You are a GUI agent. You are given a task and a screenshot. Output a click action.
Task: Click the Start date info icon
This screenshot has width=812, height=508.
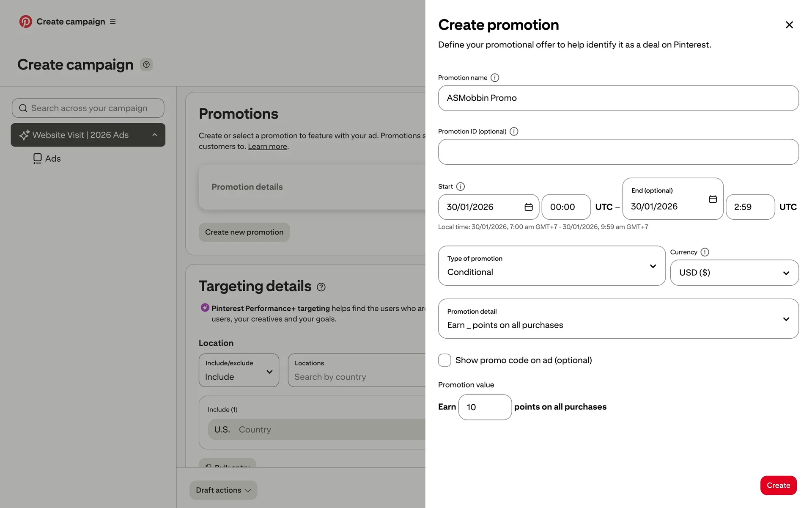[x=461, y=186]
